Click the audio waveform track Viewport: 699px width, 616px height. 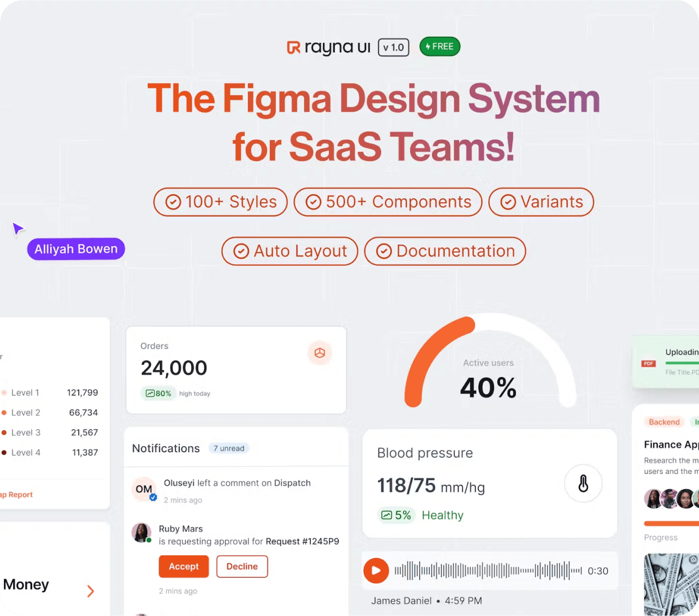pos(488,571)
